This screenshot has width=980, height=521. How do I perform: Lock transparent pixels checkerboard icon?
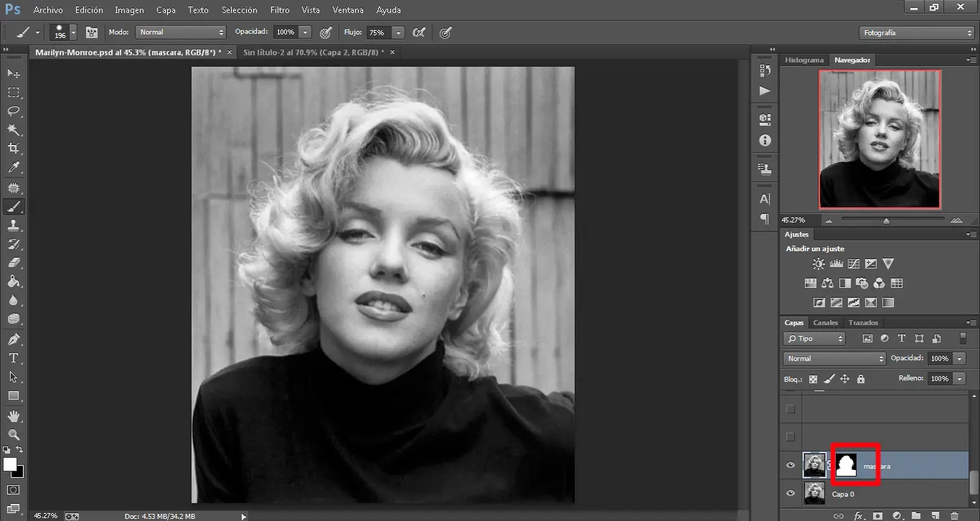point(814,379)
